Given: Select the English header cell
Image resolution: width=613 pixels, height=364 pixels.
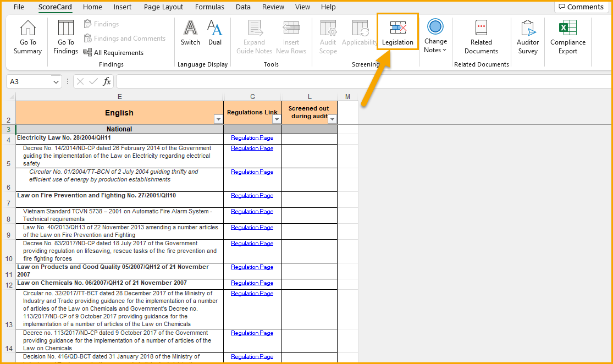Looking at the screenshot, I should pyautogui.click(x=120, y=113).
